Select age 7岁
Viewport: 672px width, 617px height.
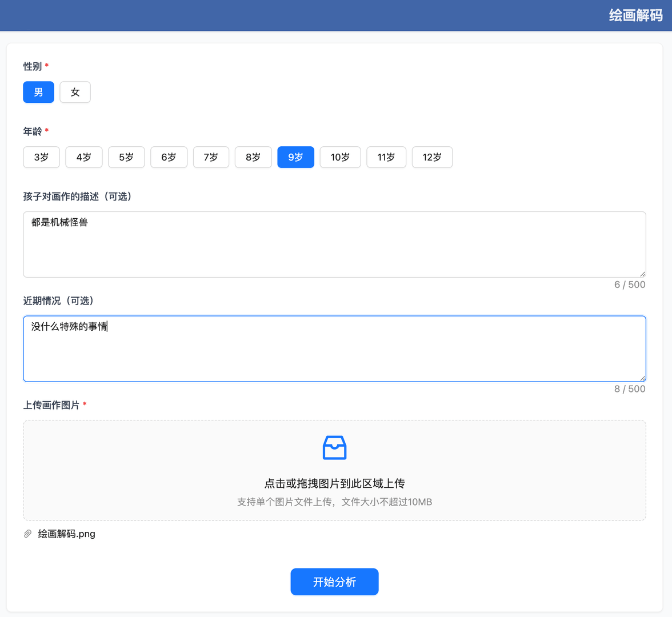coord(211,157)
